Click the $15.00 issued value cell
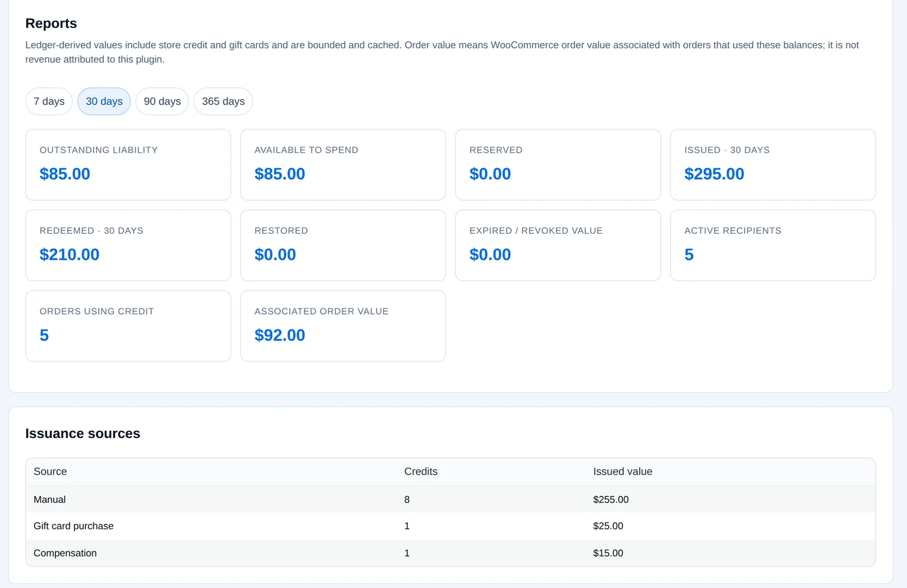This screenshot has height=588, width=907. tap(608, 553)
